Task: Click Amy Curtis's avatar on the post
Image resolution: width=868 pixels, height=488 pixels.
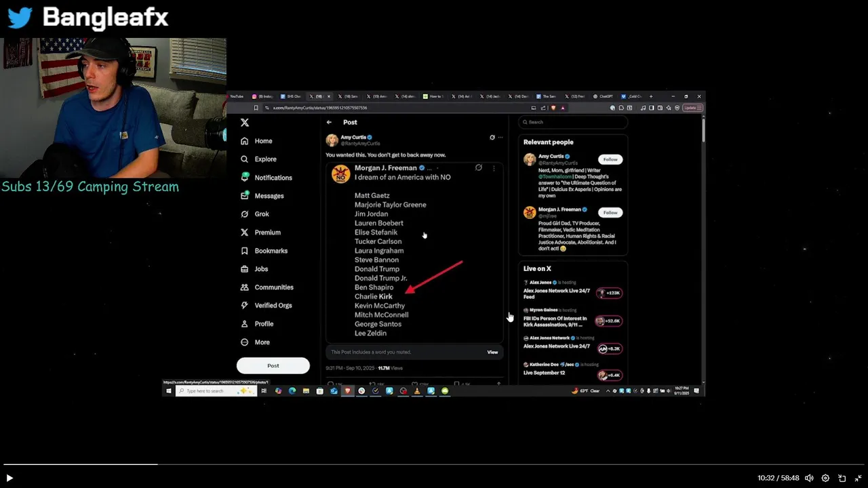Action: [332, 140]
